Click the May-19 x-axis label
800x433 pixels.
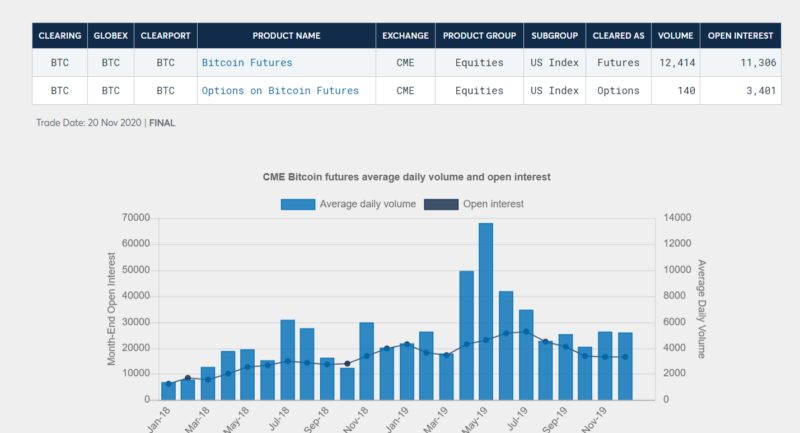[x=476, y=420]
